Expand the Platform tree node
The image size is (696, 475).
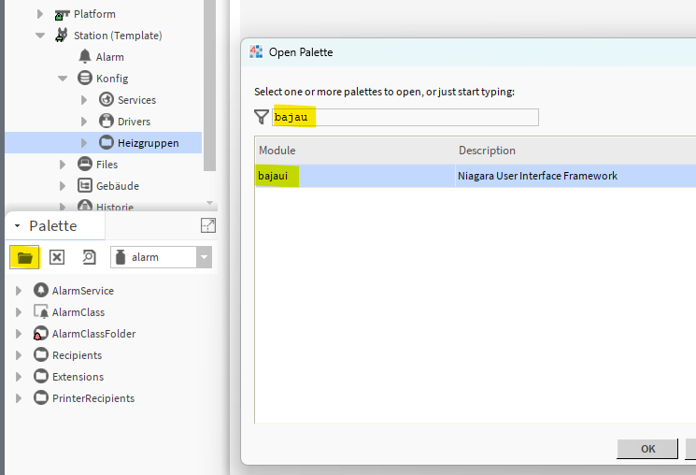coord(40,14)
